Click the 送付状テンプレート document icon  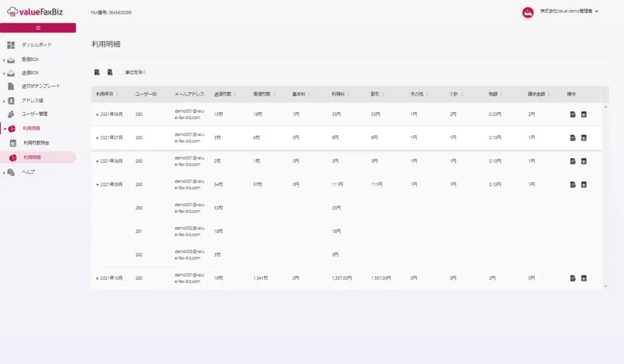click(11, 86)
